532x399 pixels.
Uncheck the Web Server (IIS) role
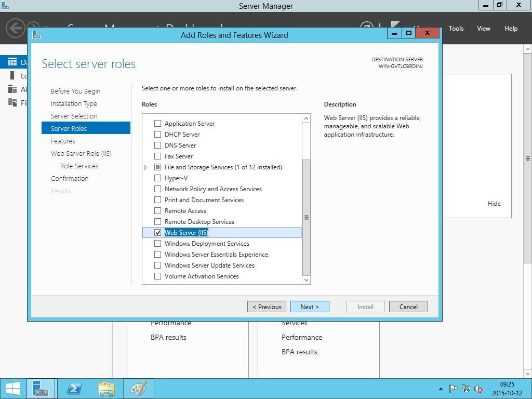pos(157,232)
